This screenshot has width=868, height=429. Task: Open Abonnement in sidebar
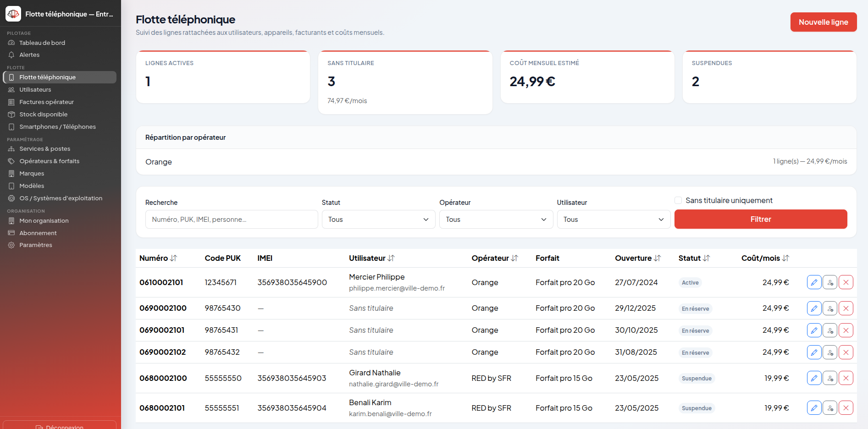[x=60, y=233]
